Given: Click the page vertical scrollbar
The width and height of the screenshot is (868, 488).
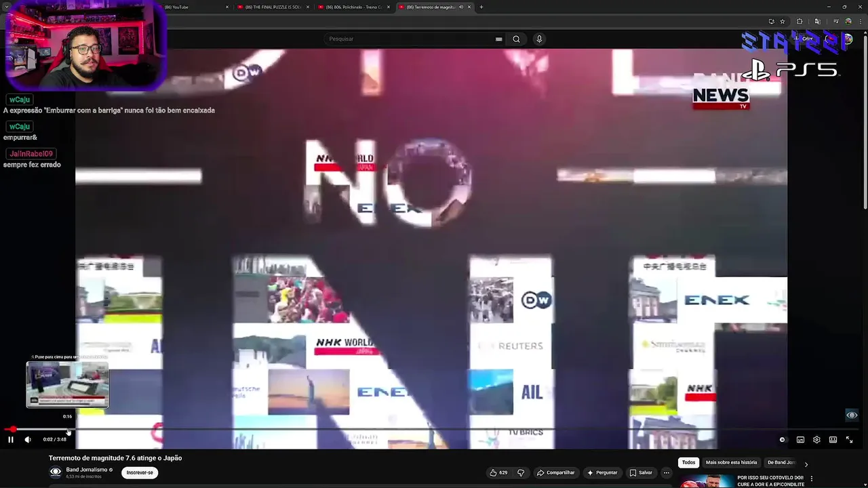Looking at the screenshot, I should point(865,122).
